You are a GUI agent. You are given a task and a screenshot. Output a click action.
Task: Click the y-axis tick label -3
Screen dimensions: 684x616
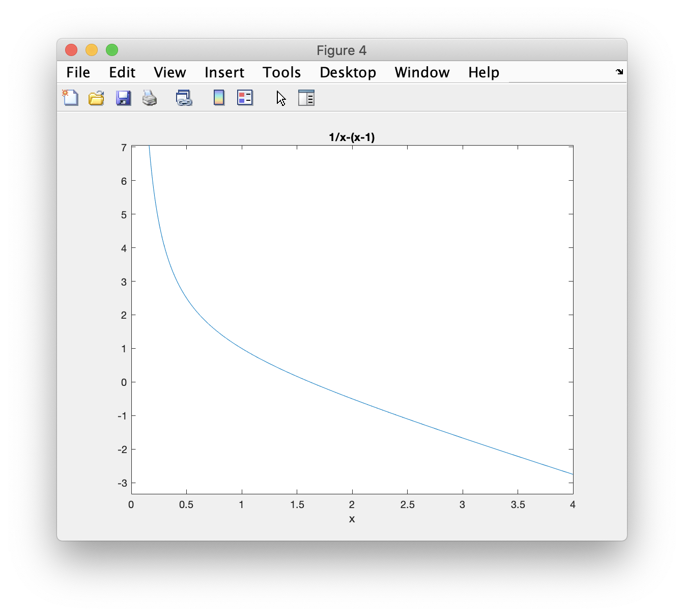coord(122,483)
